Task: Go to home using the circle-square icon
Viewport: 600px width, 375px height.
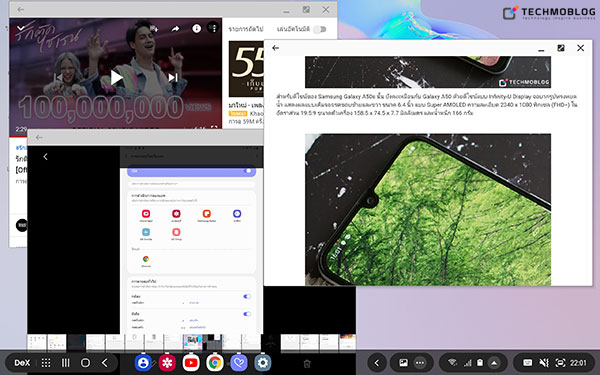Action: (x=85, y=363)
